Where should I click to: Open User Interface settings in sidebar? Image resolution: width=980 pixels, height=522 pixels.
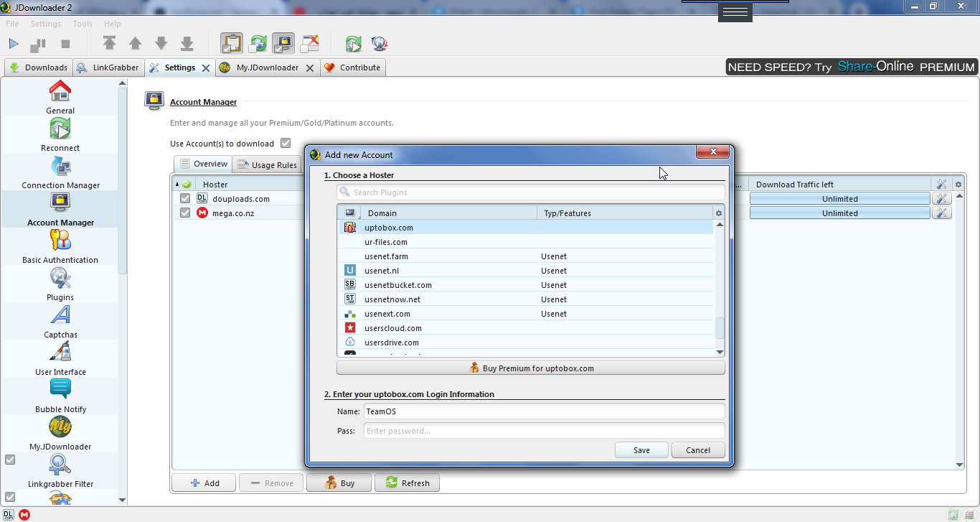point(60,358)
